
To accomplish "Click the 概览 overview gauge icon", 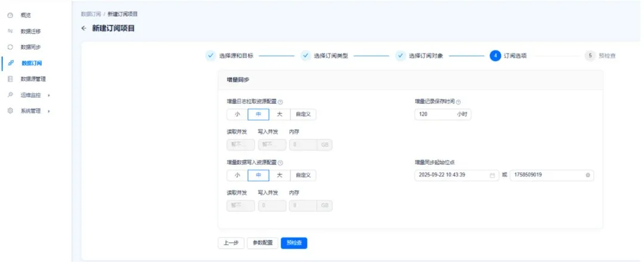I will (10, 15).
